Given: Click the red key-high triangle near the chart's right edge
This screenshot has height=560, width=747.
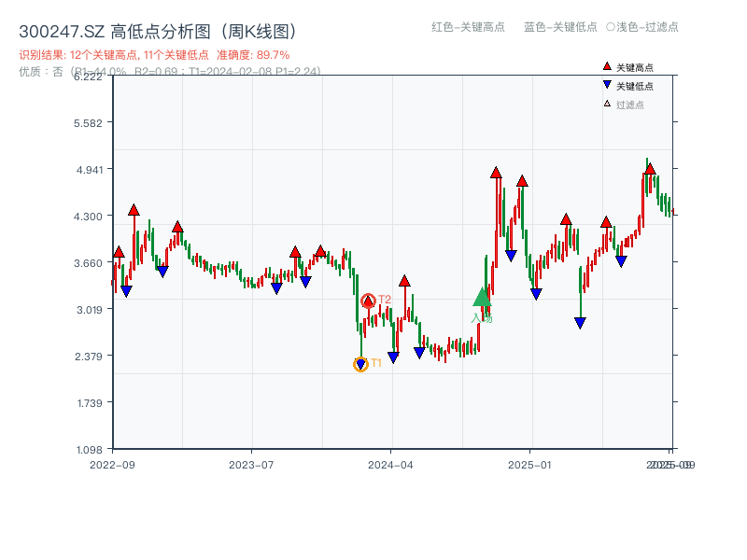Looking at the screenshot, I should [649, 169].
